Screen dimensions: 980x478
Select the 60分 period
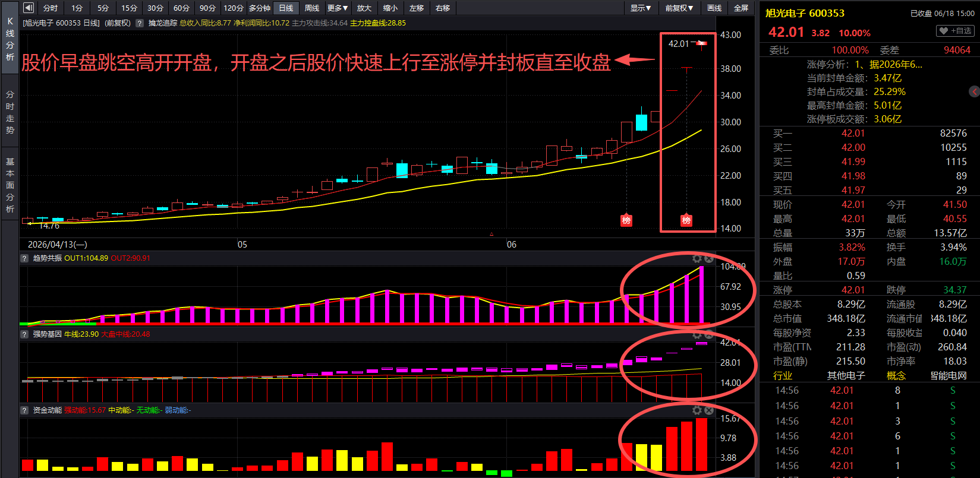(181, 8)
